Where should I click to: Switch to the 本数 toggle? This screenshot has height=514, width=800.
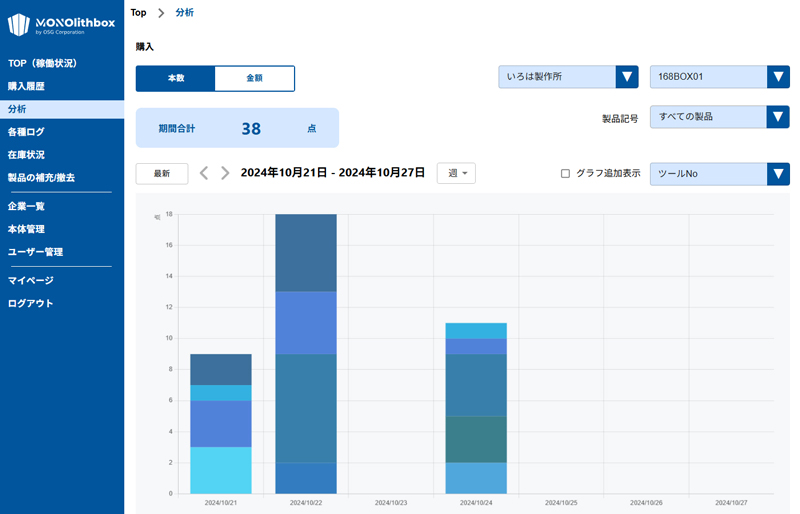176,78
